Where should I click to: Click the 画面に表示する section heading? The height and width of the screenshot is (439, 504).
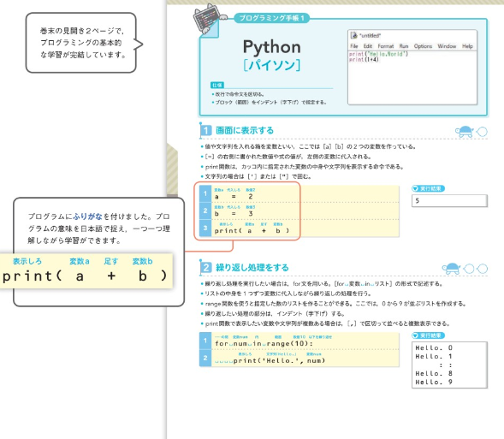245,130
